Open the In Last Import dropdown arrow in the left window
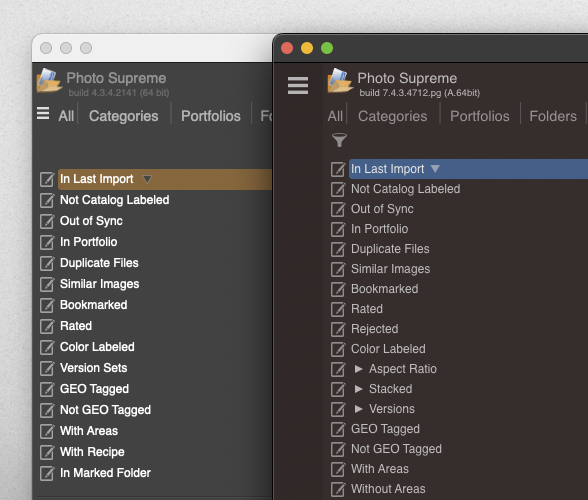This screenshot has width=588, height=500. [147, 179]
